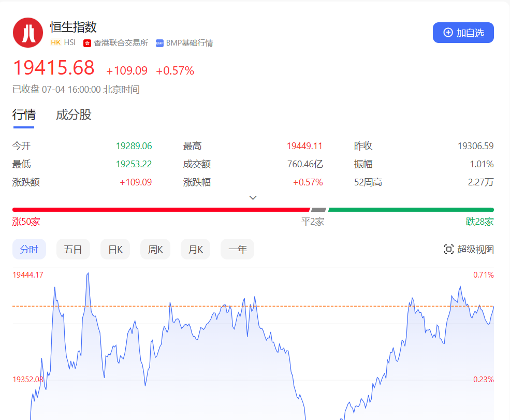Switch to the 行情 tab
The width and height of the screenshot is (510, 420).
click(x=24, y=115)
